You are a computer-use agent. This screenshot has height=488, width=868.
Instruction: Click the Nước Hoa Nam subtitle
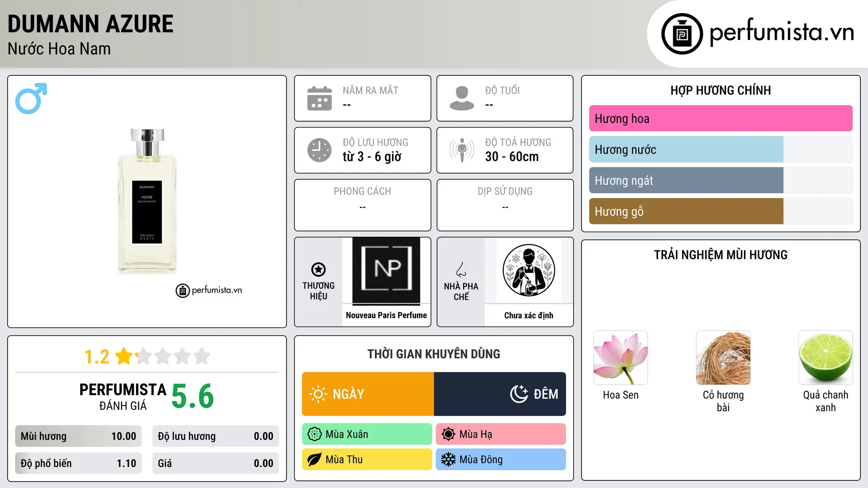click(59, 49)
